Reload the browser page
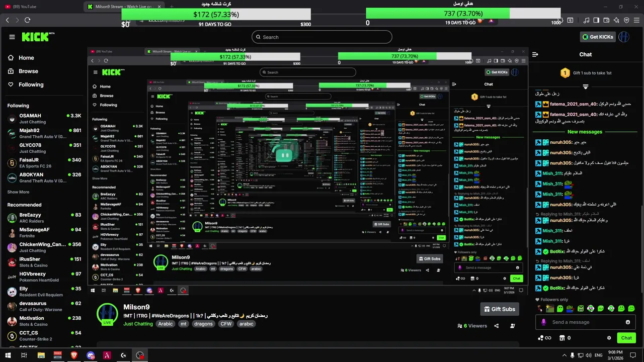The height and width of the screenshot is (362, 644). [27, 20]
